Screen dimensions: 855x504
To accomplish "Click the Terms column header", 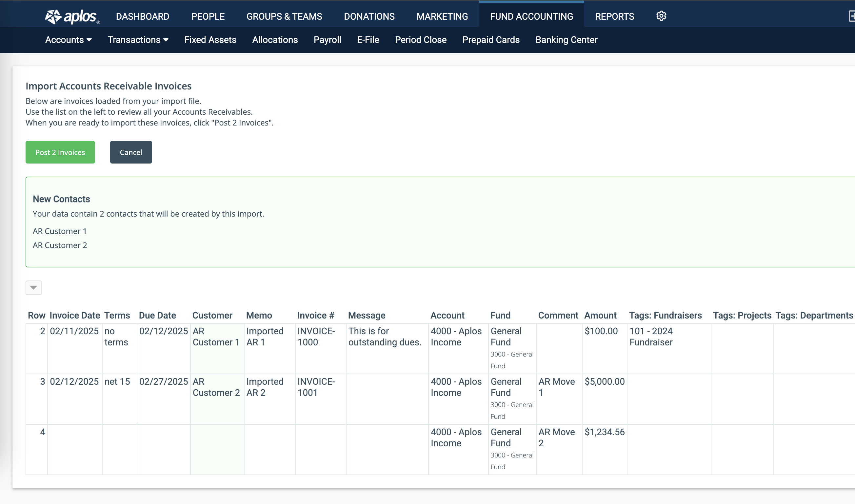I will [117, 316].
